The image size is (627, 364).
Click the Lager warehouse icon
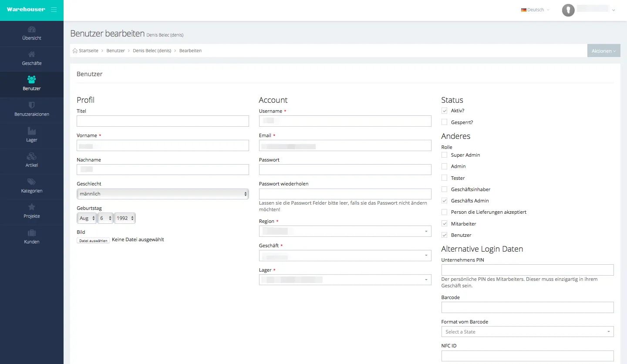(x=32, y=131)
